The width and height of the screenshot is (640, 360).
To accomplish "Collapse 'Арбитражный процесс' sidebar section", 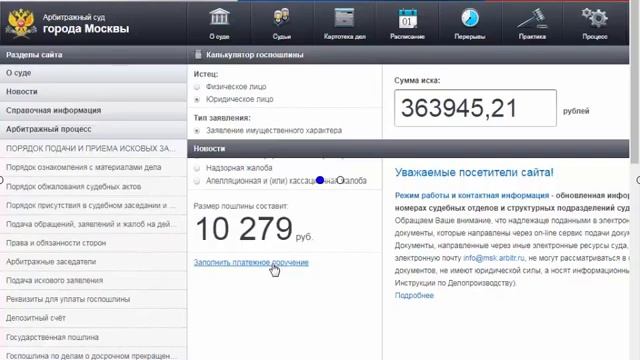I will pos(93,129).
